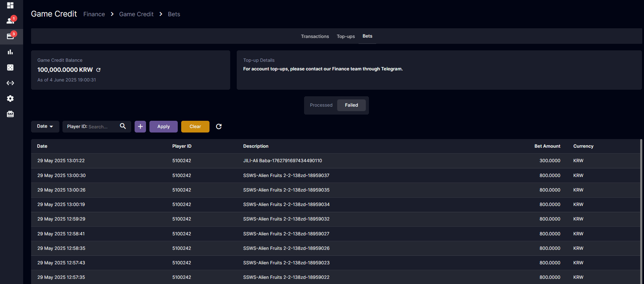Click Bets in the breadcrumb
Screen dimensions: 644x284
click(x=174, y=14)
